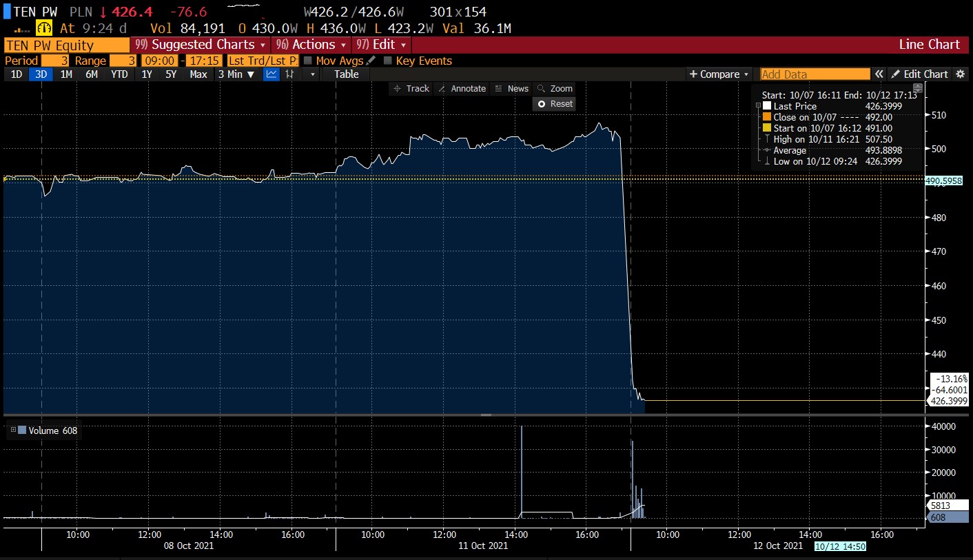Open the Suggested Charts dropdown
The height and width of the screenshot is (560, 973).
point(201,45)
